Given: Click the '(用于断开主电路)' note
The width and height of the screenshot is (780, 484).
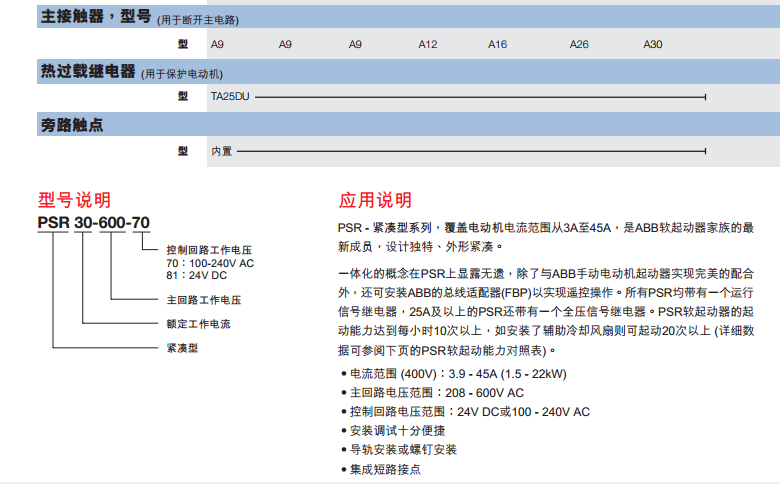Looking at the screenshot, I should coord(198,20).
